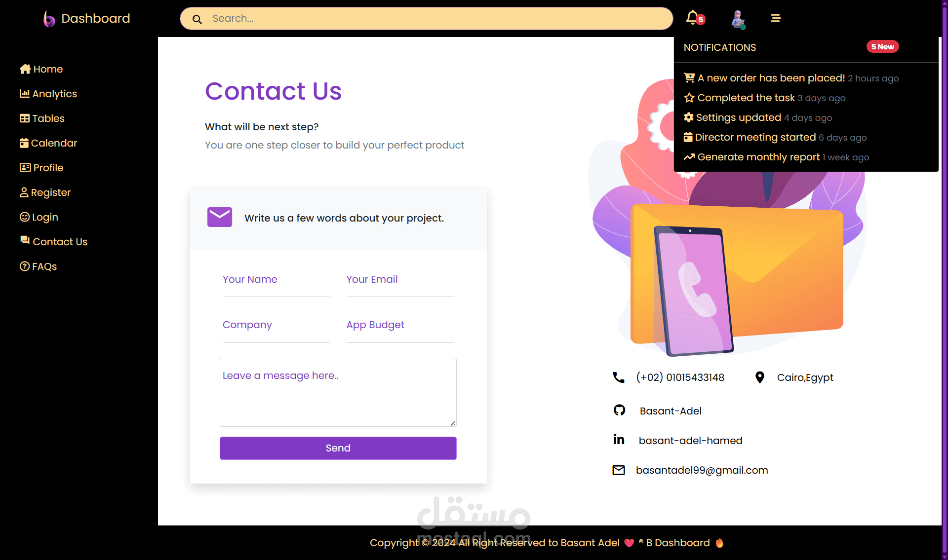Toggle the hamburger menu icon
This screenshot has height=560, width=948.
coord(776,18)
